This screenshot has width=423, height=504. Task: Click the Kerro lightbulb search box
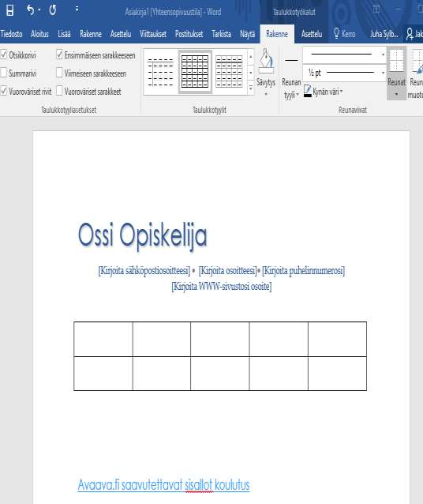click(x=345, y=34)
